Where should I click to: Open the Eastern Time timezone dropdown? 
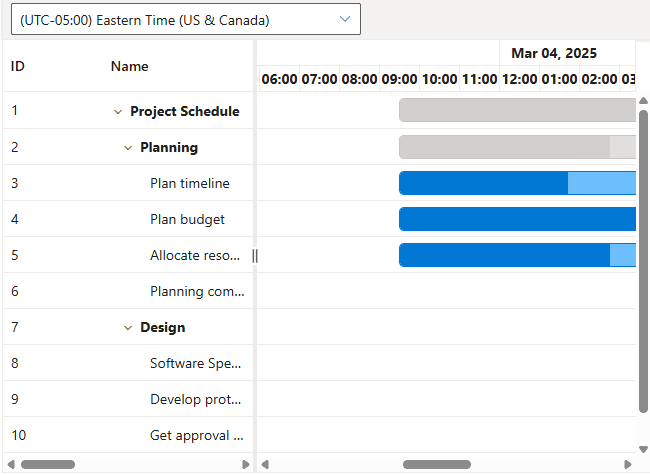pyautogui.click(x=181, y=19)
